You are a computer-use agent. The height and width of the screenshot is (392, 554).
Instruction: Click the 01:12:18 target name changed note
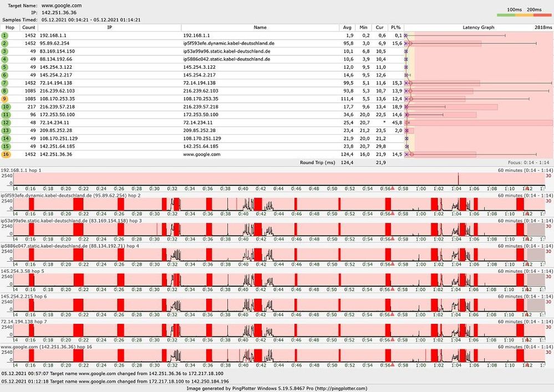(115, 381)
